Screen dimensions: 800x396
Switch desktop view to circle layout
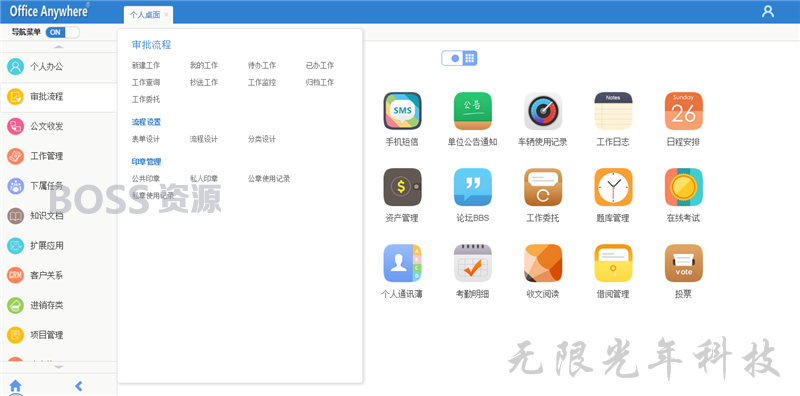pos(455,58)
